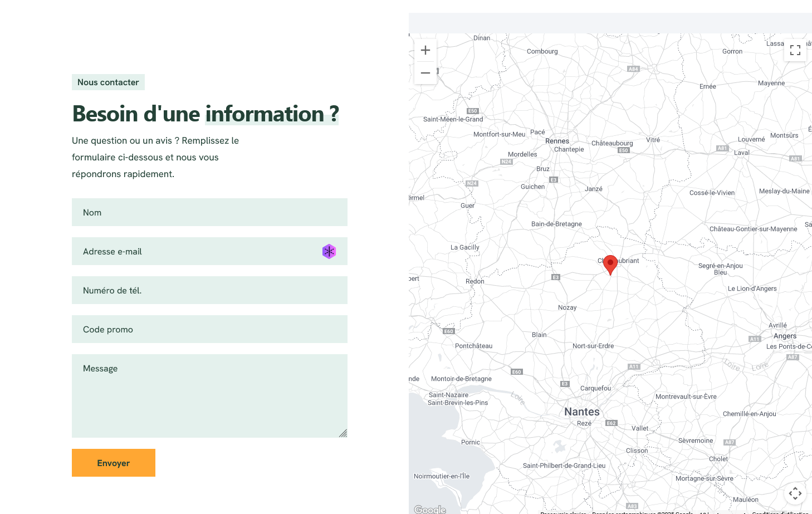Click the Message field resize handle
The image size is (812, 514).
[343, 433]
